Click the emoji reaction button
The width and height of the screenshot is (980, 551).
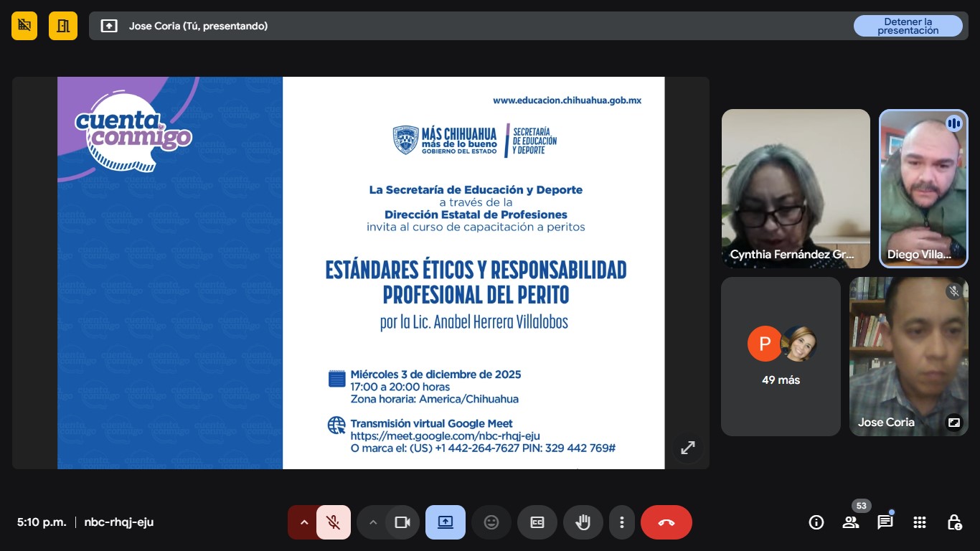point(491,522)
